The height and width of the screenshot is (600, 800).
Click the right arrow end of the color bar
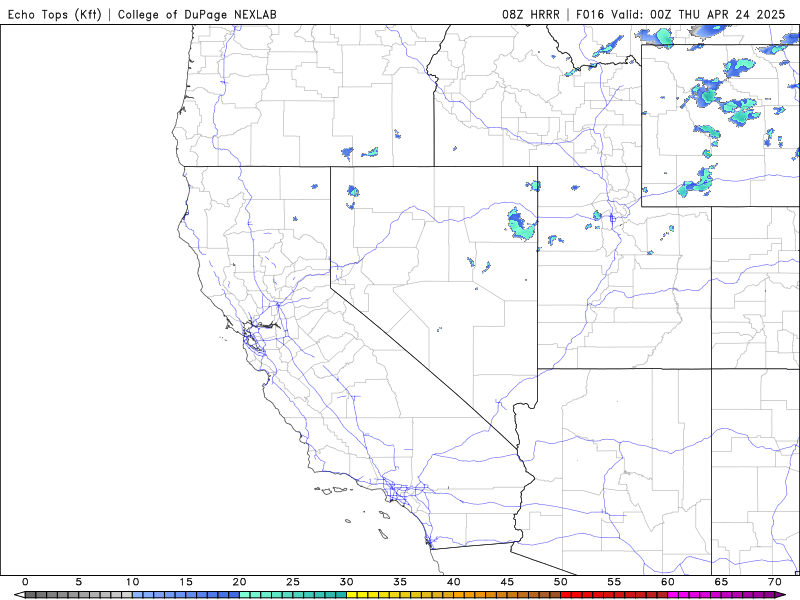(x=781, y=595)
